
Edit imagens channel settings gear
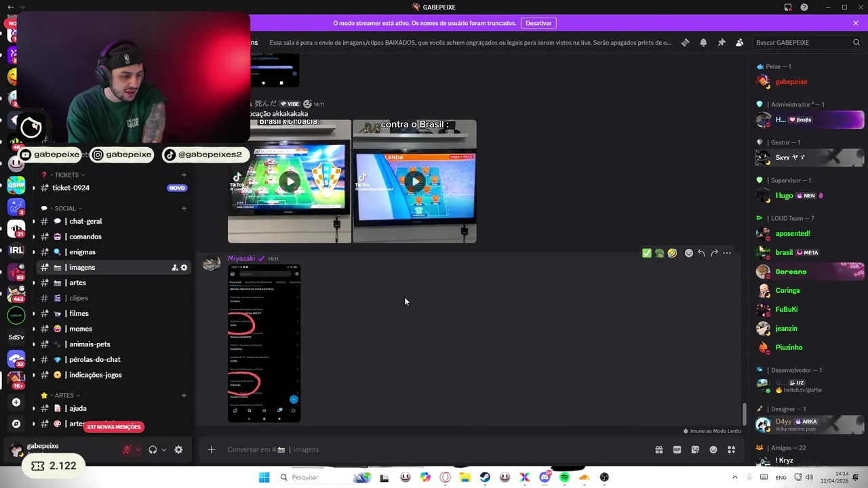184,268
